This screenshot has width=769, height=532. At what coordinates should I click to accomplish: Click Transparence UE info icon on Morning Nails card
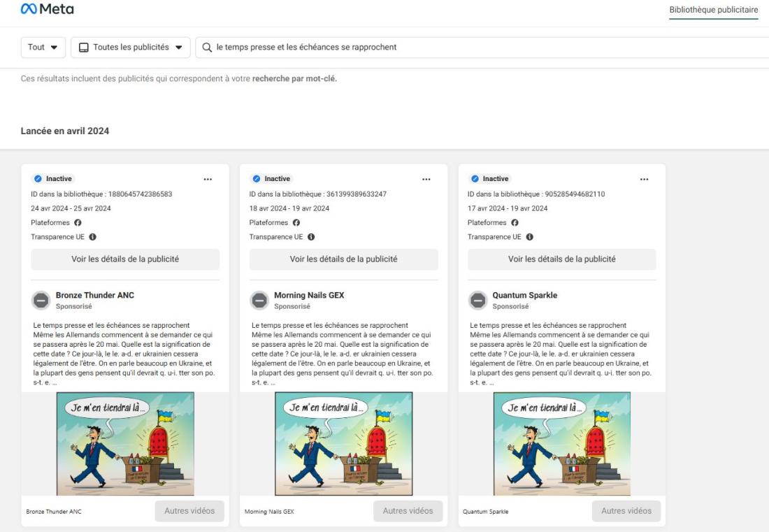pyautogui.click(x=311, y=237)
